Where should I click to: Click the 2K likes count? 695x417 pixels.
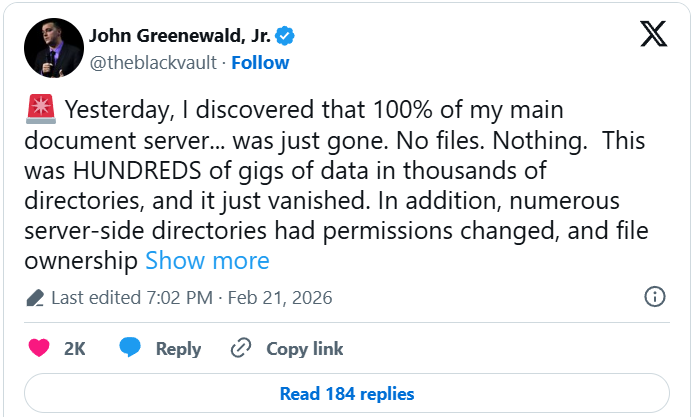click(75, 349)
